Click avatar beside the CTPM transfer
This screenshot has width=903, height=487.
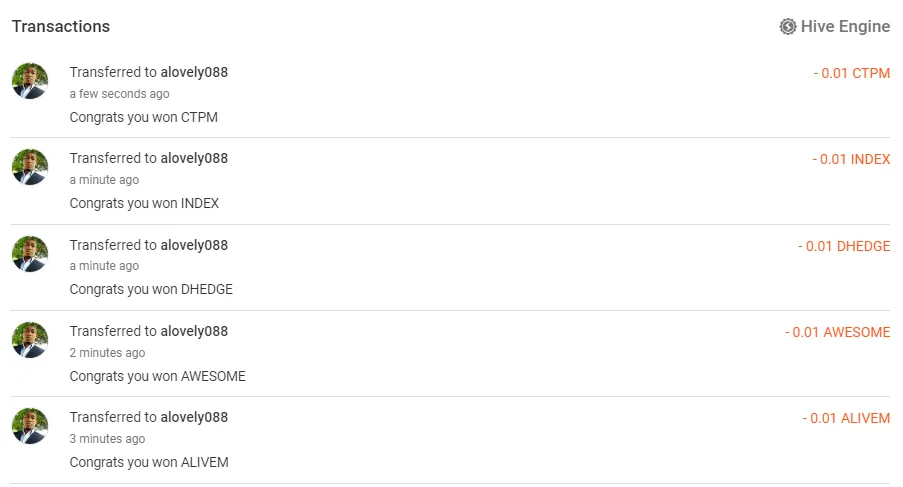click(30, 81)
